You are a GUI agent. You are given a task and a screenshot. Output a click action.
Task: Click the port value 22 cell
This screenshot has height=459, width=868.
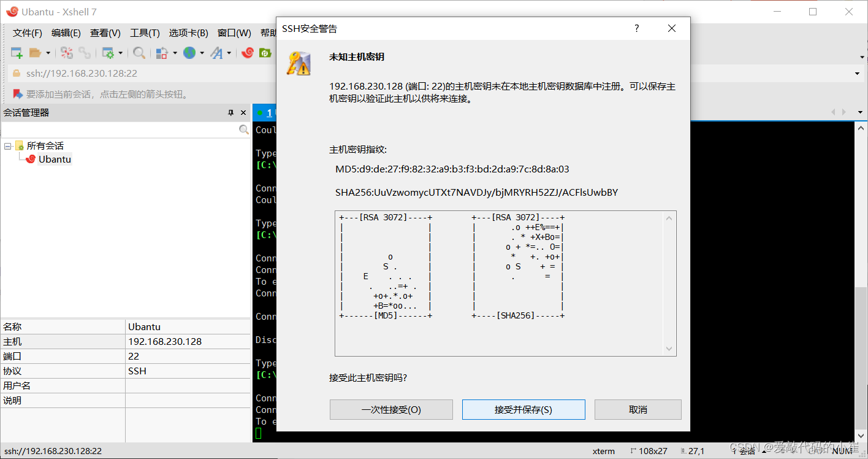pos(188,357)
